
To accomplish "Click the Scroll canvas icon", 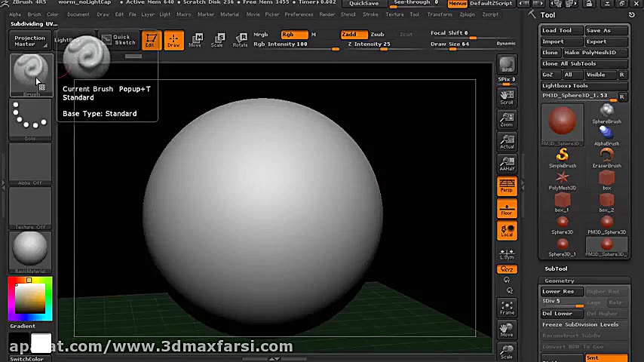I will pos(507,98).
